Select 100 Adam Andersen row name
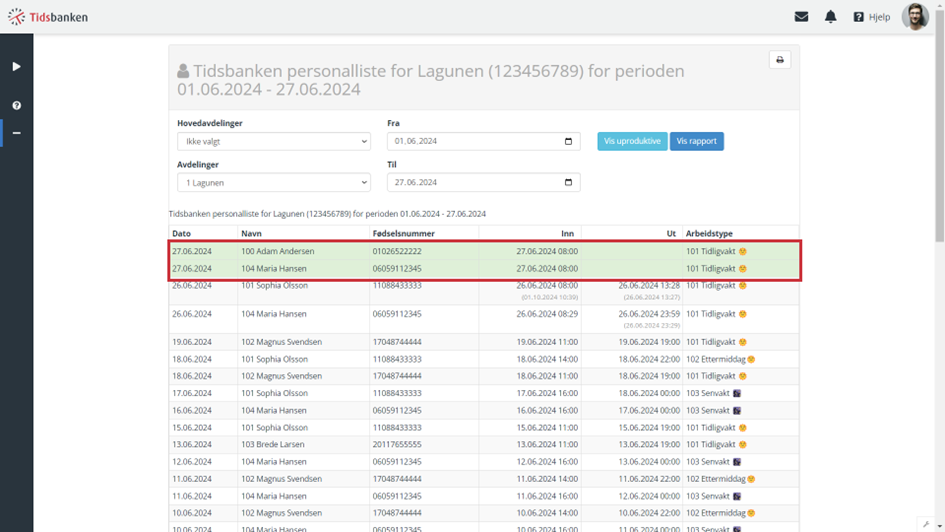Viewport: 945px width, 532px height. point(278,251)
